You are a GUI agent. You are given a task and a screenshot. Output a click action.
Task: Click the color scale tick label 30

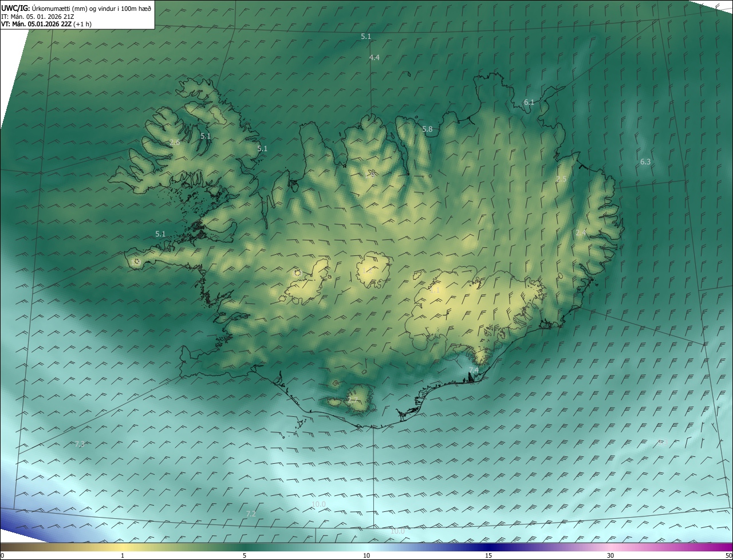[610, 556]
